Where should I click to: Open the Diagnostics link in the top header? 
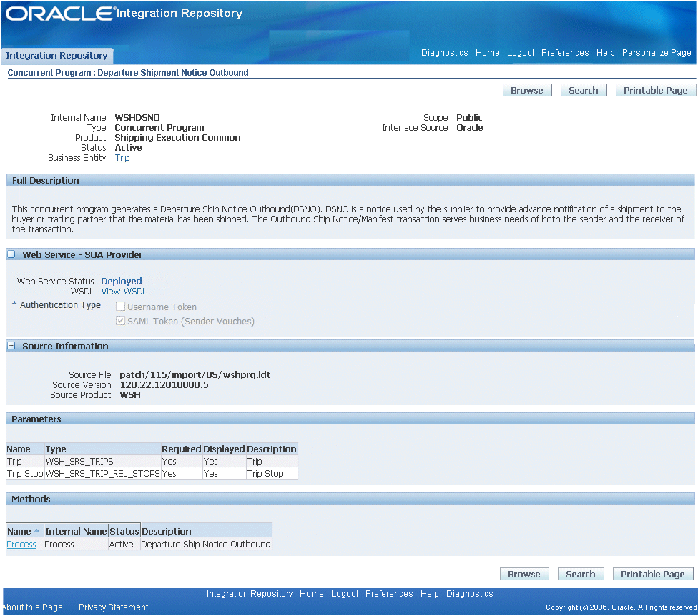click(x=444, y=52)
